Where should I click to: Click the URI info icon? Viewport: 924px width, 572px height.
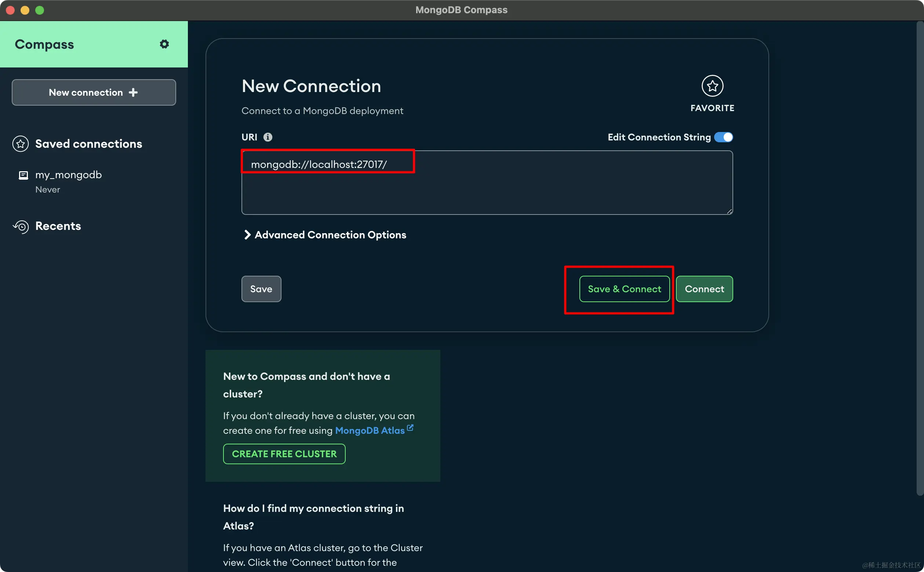268,137
